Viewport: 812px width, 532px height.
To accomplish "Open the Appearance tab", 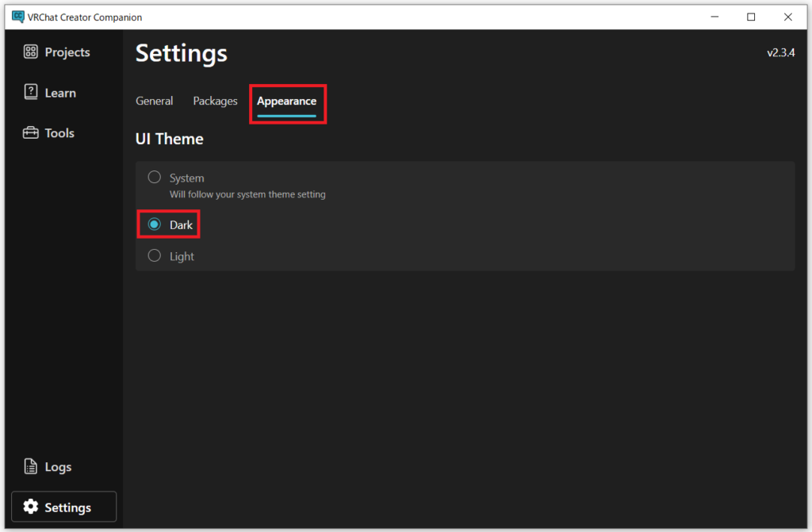I will tap(286, 101).
